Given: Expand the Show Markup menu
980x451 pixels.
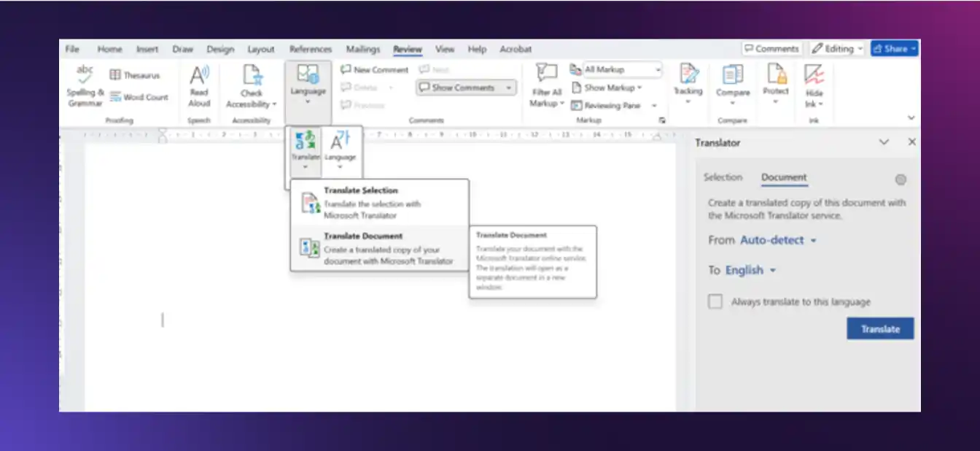Looking at the screenshot, I should tap(607, 88).
